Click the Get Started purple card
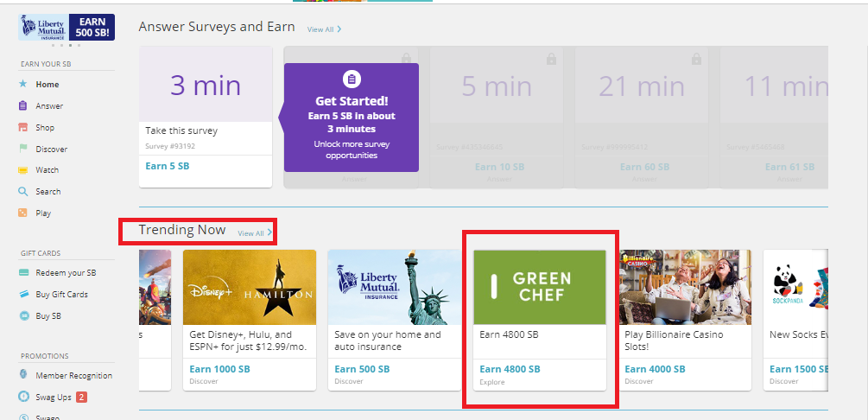This screenshot has width=868, height=420. click(x=351, y=118)
